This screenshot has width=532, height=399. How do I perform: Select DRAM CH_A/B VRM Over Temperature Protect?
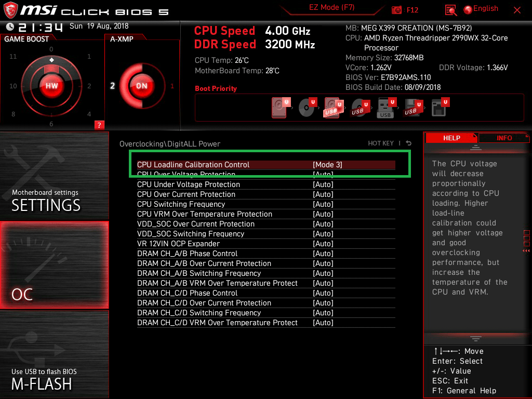click(x=266, y=283)
